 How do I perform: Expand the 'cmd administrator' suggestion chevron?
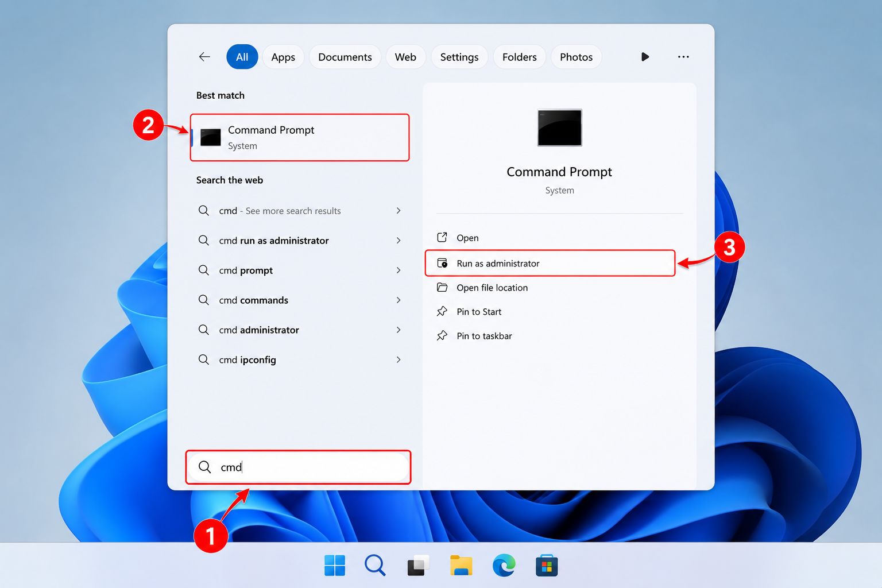399,330
